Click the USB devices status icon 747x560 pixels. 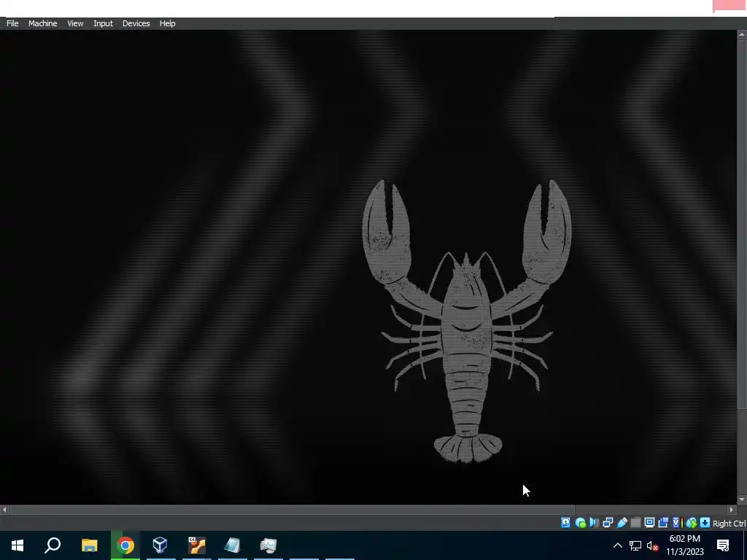pyautogui.click(x=622, y=523)
